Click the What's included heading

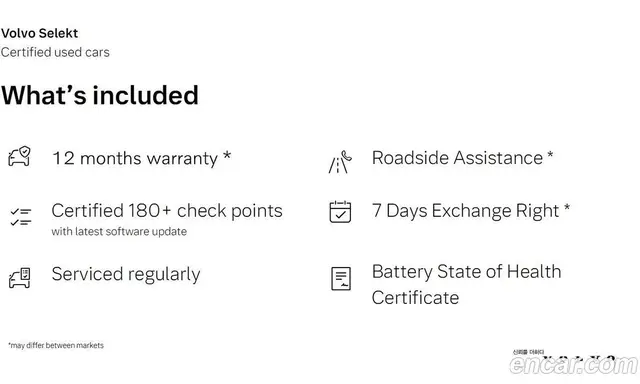100,95
